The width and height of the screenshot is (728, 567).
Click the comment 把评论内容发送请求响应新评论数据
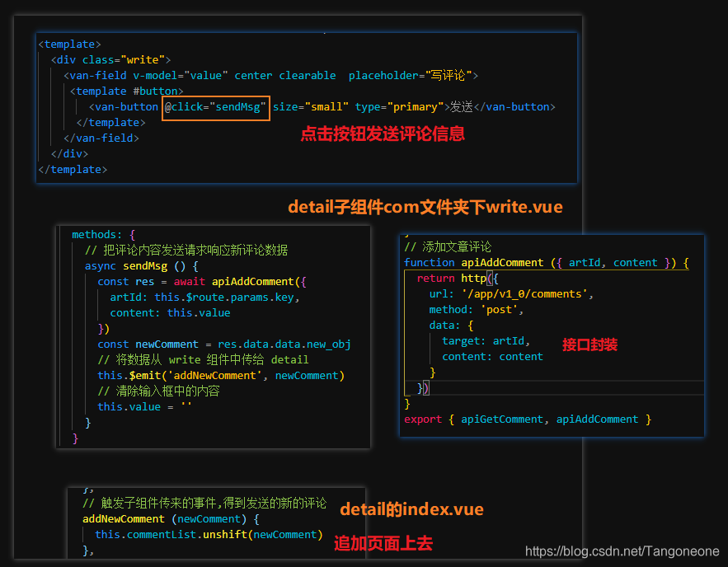pyautogui.click(x=186, y=251)
